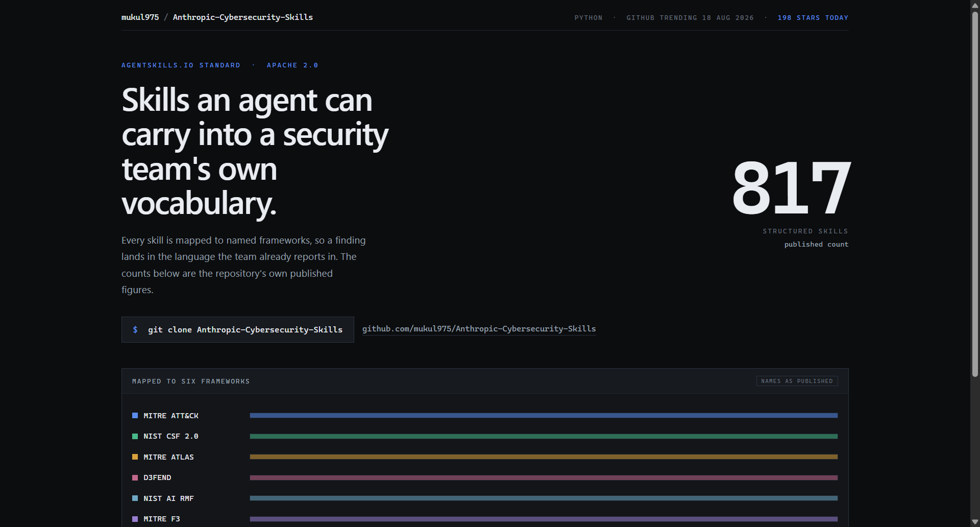Select the D3FEND framework label
Screen dimensions: 980x527
(x=157, y=477)
